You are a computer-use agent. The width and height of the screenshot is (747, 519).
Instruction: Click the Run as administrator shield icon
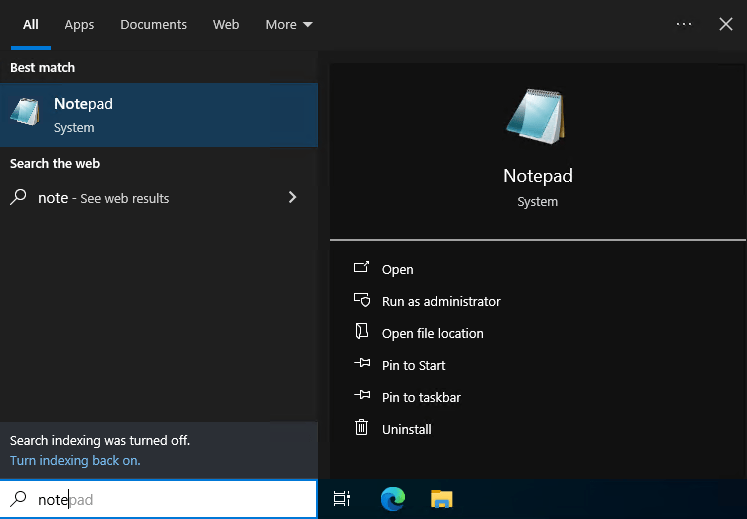[x=362, y=300]
